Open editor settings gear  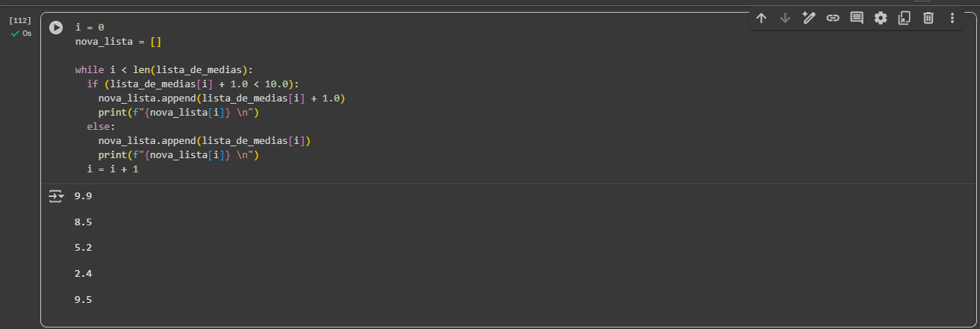[881, 18]
